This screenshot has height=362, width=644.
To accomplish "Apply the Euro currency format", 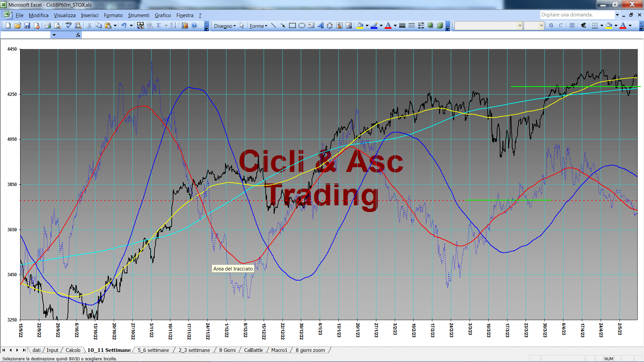I will click(584, 25).
